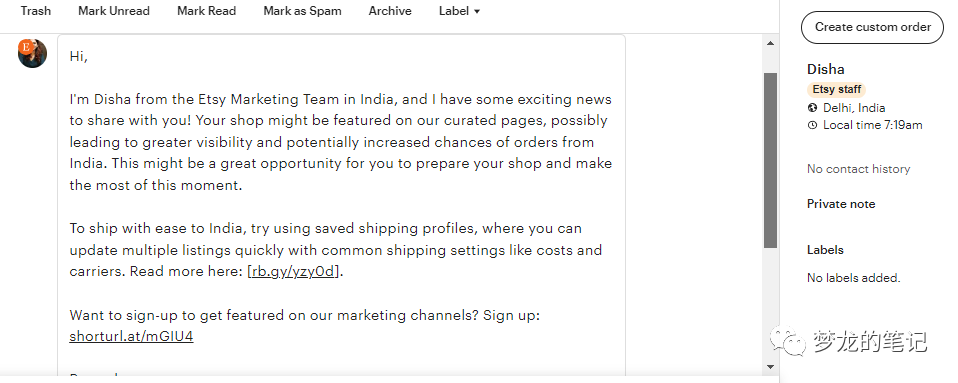958x383 pixels.
Task: Click the Create custom order button
Action: (x=872, y=27)
